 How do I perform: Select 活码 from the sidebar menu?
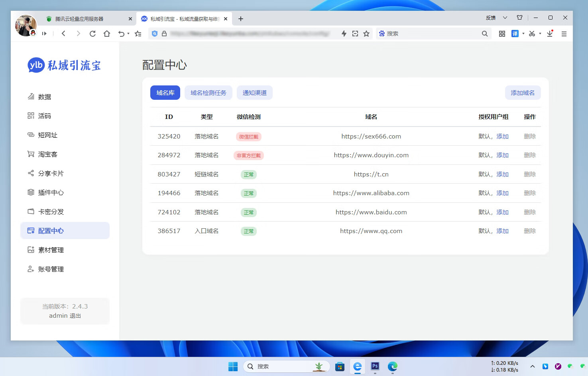(45, 115)
